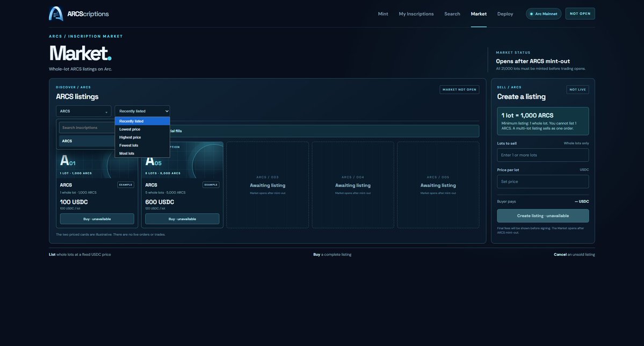Sort by Lowest price
The height and width of the screenshot is (346, 644).
142,129
